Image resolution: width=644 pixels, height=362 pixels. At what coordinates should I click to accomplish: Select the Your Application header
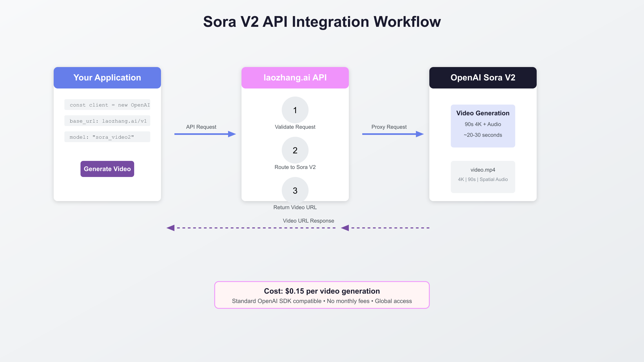click(x=107, y=78)
